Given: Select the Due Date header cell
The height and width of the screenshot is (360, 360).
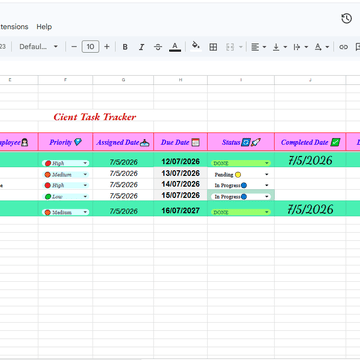Looking at the screenshot, I should pyautogui.click(x=180, y=142).
